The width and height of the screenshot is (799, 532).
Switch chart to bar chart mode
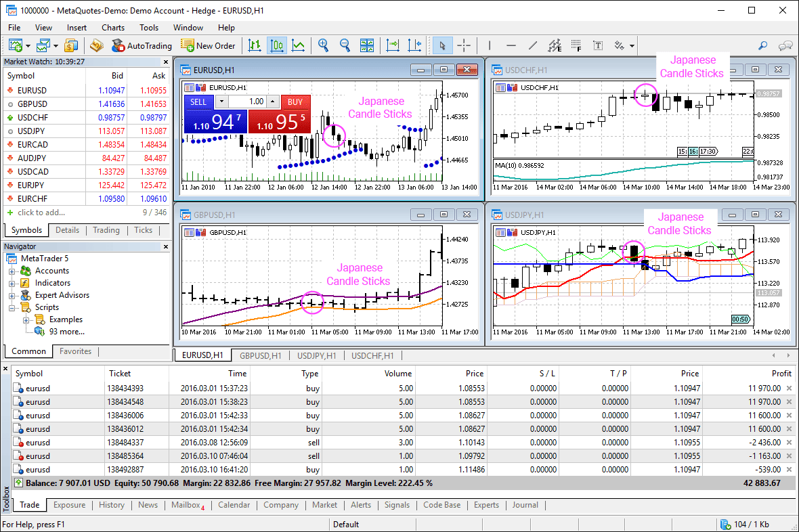pos(255,46)
